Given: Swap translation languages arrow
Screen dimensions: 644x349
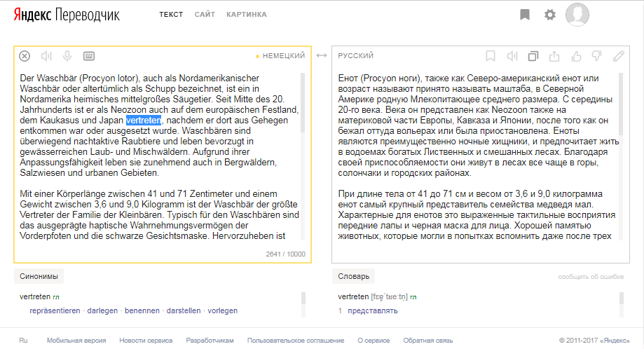Looking at the screenshot, I should pyautogui.click(x=322, y=55).
